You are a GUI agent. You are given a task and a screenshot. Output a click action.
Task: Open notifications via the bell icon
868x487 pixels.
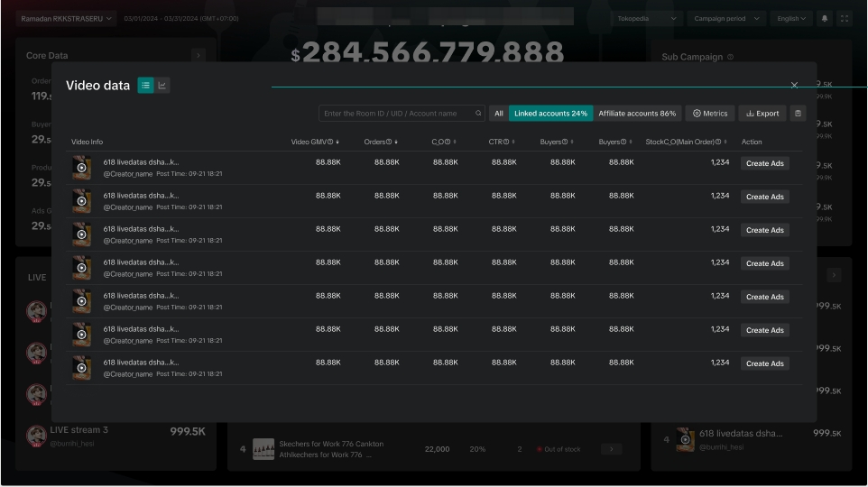[825, 19]
